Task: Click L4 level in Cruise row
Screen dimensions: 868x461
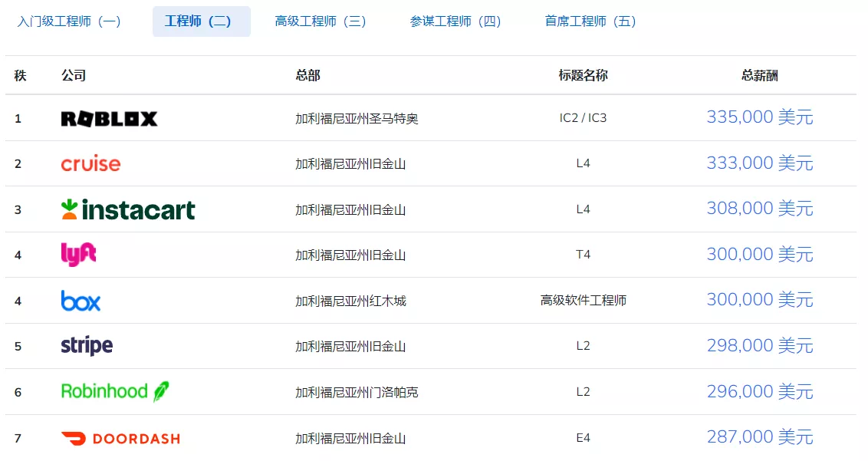Action: [x=583, y=163]
